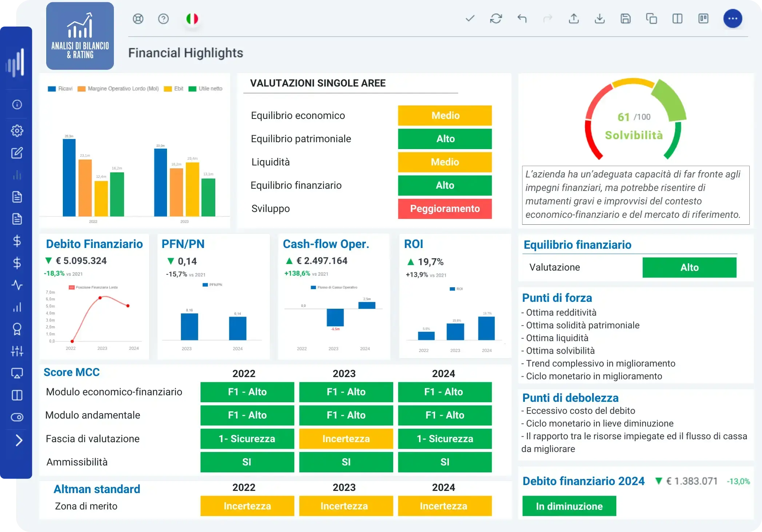Click the Punti di forza heading
Image resolution: width=762 pixels, height=532 pixels.
(x=557, y=298)
